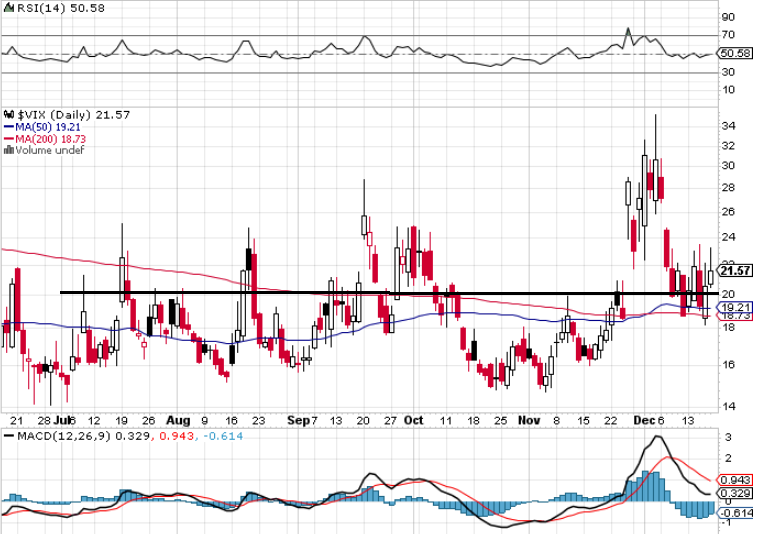This screenshot has width=764, height=534.
Task: Click the blue MA(50) line swatch
Action: point(9,127)
